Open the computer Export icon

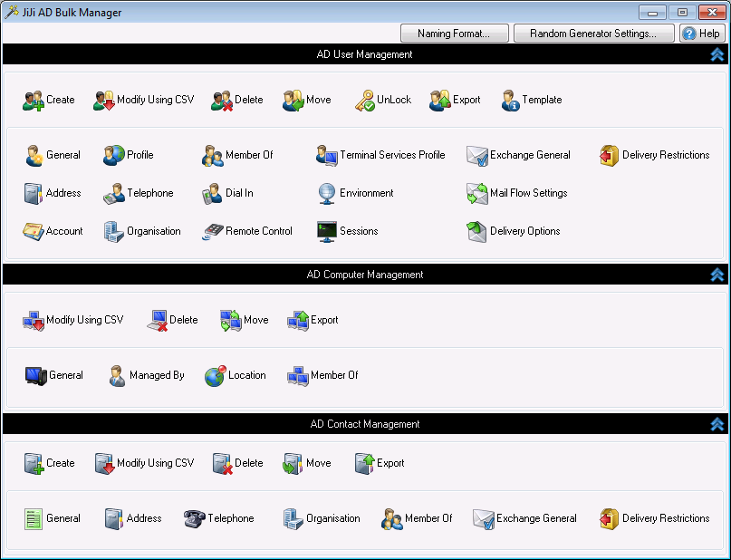click(x=298, y=321)
